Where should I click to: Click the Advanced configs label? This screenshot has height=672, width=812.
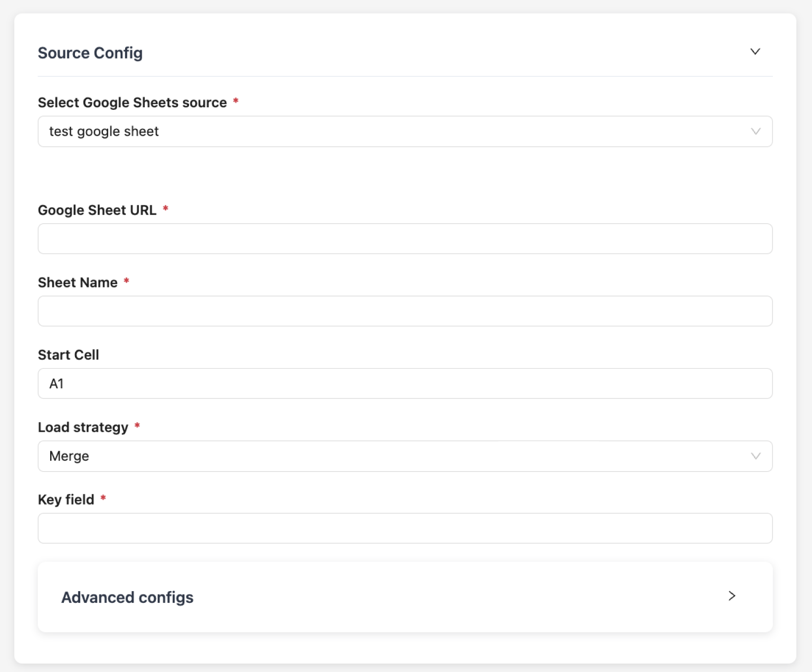click(x=127, y=596)
